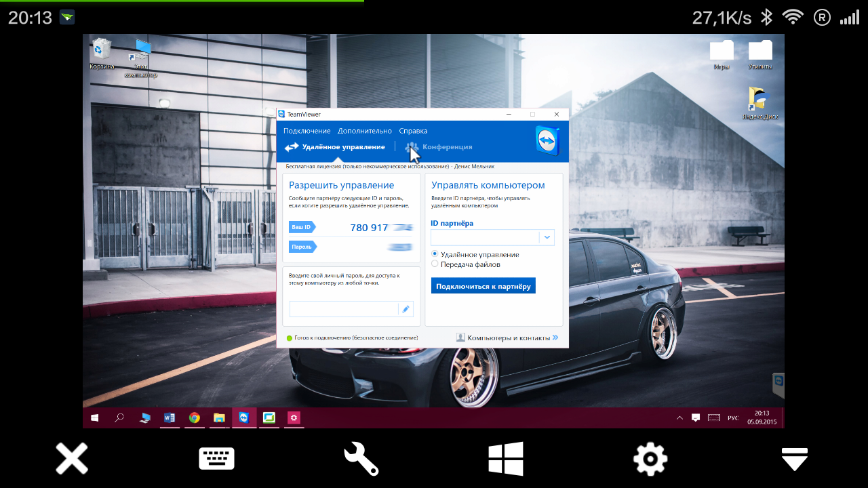Click the TeamViewer logo in the blue header
This screenshot has height=488, width=868.
[x=547, y=141]
